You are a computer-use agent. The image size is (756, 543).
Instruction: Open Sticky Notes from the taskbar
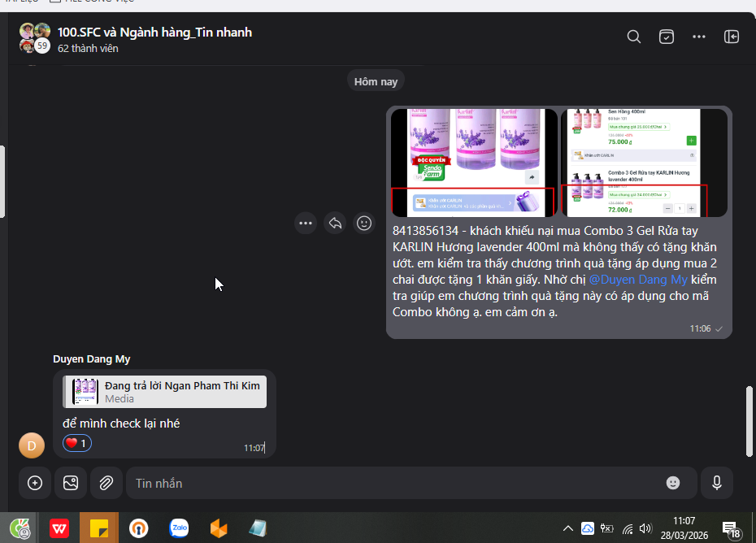tap(99, 528)
